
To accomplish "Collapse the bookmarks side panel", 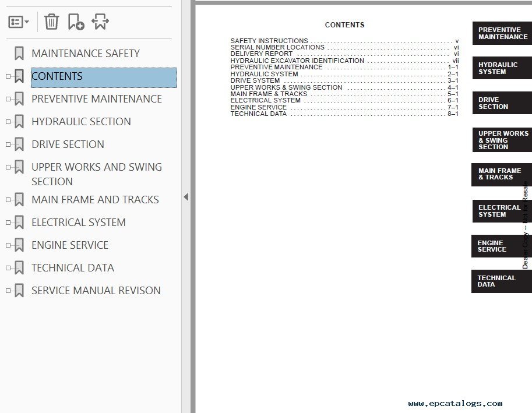I will [186, 197].
